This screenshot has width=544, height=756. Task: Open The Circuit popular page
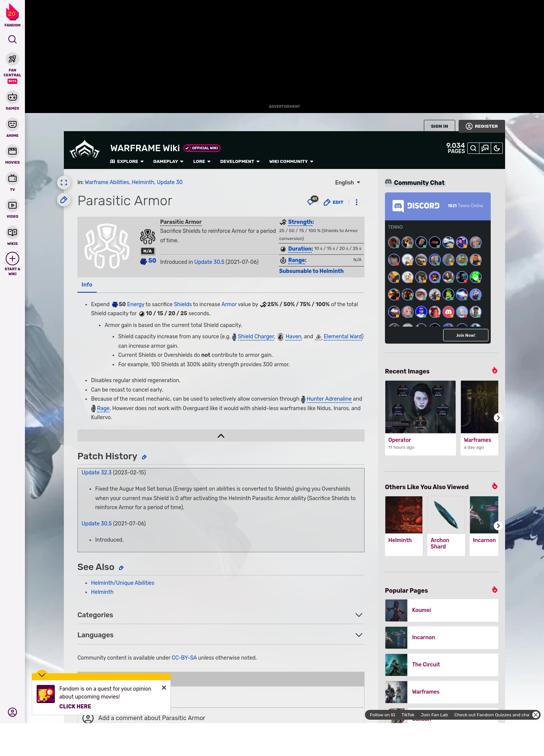tap(442, 665)
